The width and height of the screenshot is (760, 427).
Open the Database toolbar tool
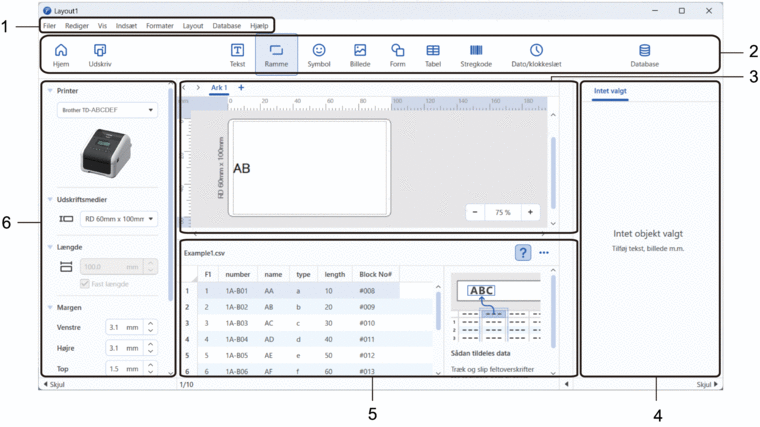(644, 55)
